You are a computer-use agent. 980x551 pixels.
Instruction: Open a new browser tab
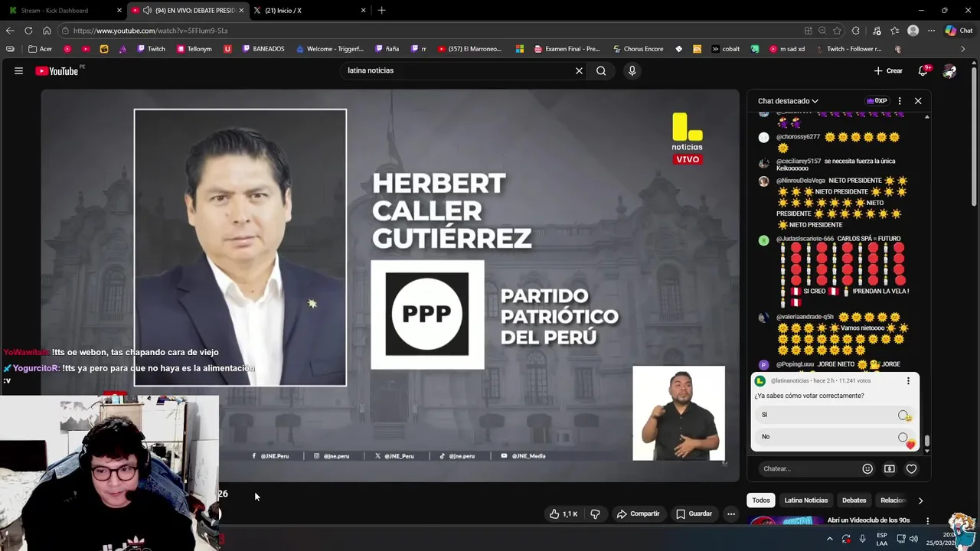pyautogui.click(x=381, y=10)
